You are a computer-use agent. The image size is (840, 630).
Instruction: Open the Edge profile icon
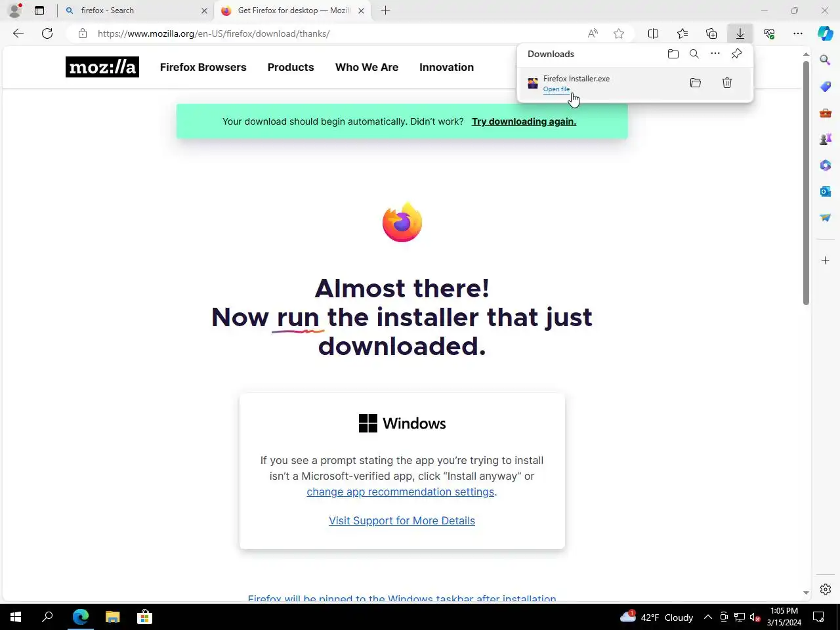(14, 10)
